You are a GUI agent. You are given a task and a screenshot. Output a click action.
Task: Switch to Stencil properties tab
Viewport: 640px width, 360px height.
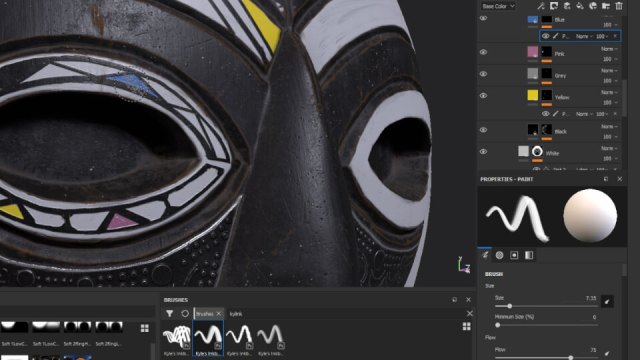(x=514, y=255)
